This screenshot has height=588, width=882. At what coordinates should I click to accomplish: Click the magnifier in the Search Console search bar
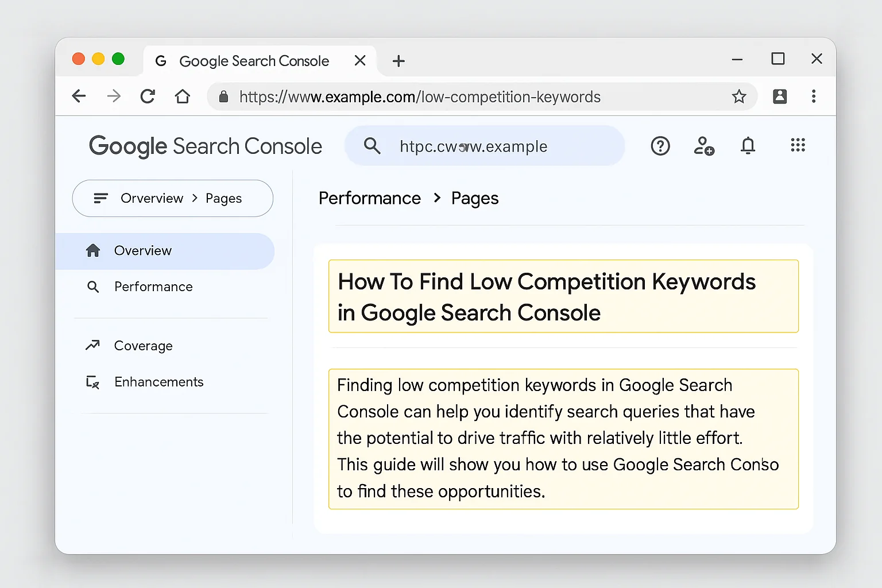[372, 146]
